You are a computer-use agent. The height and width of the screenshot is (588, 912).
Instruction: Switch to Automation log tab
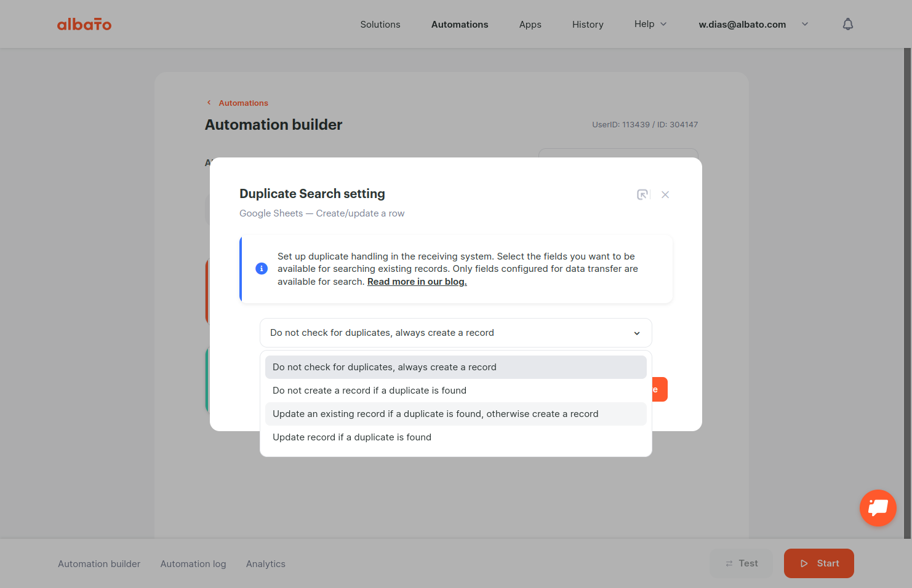(193, 564)
